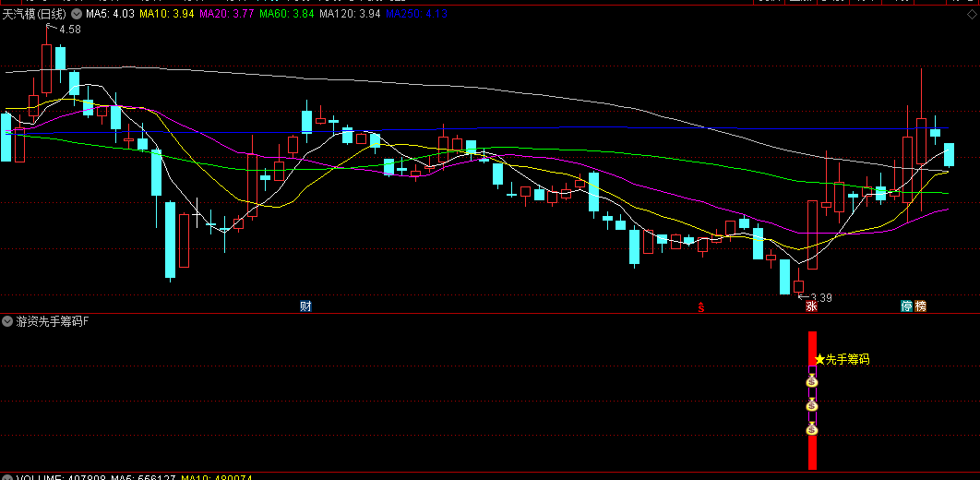Select the green MA60: 3.84 label

coord(286,13)
